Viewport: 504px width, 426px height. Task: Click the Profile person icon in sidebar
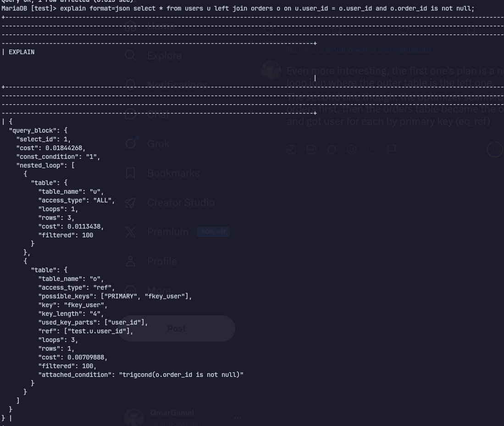[x=130, y=261]
